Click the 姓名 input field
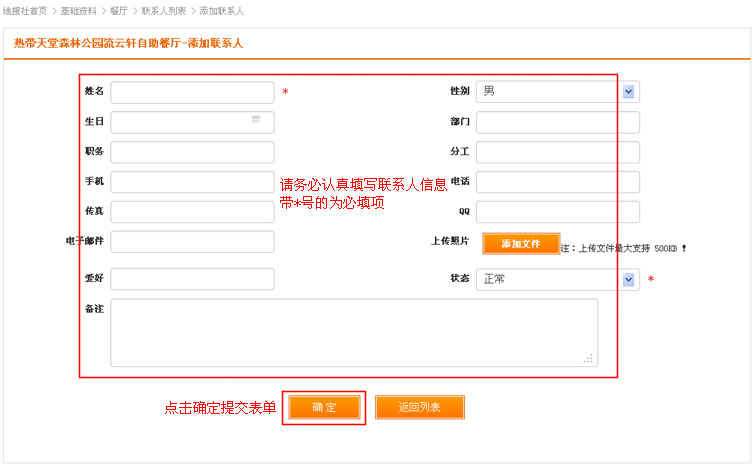 pos(192,93)
